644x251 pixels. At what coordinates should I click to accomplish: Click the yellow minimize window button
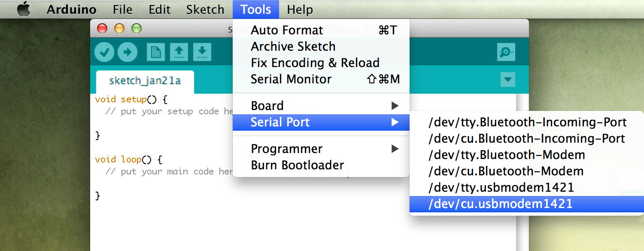tap(119, 29)
